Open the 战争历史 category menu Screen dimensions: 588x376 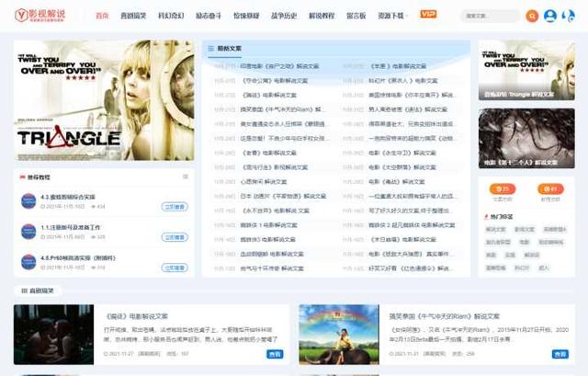(x=284, y=16)
